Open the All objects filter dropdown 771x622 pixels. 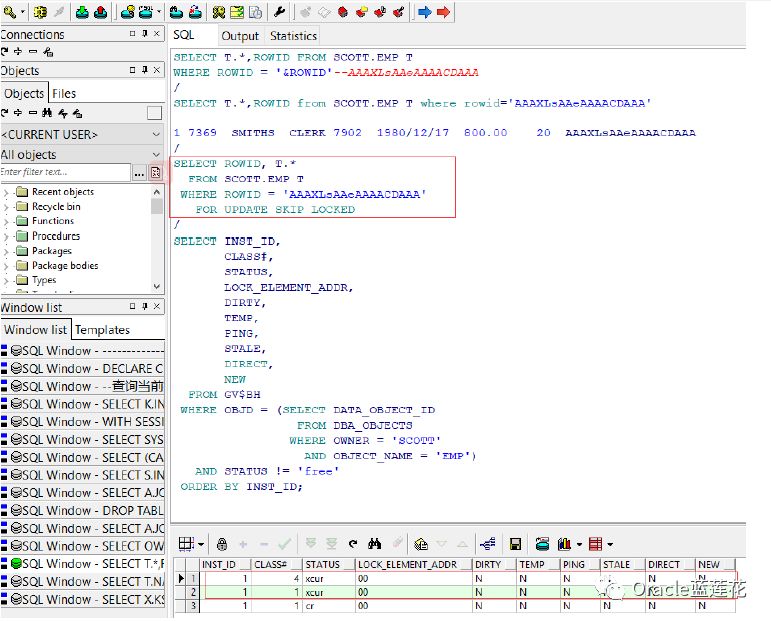click(x=155, y=155)
